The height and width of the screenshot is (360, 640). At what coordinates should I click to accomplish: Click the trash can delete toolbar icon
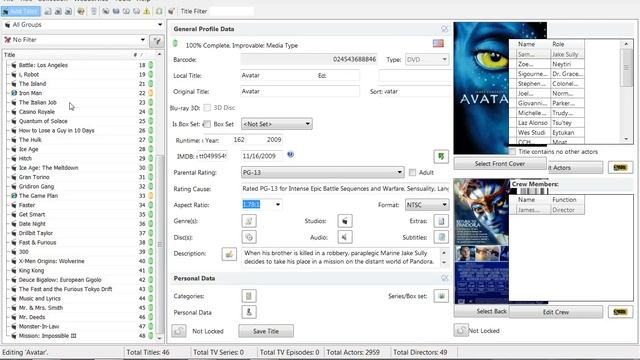pos(93,11)
